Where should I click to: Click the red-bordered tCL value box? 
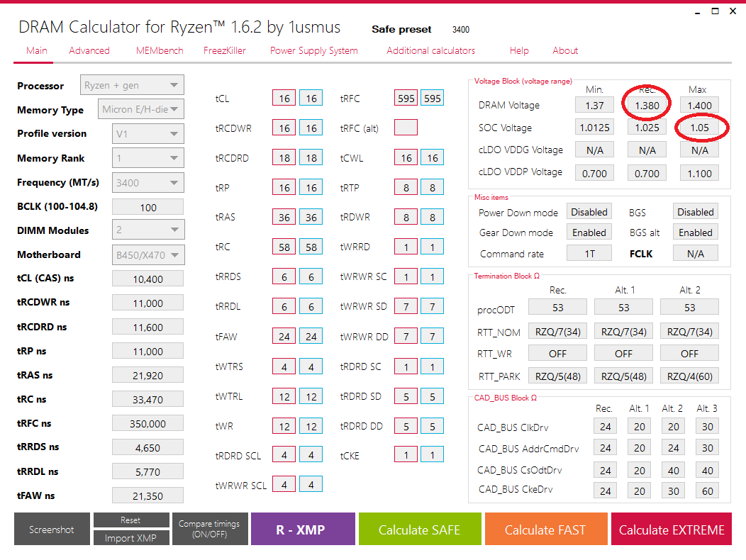[x=284, y=98]
